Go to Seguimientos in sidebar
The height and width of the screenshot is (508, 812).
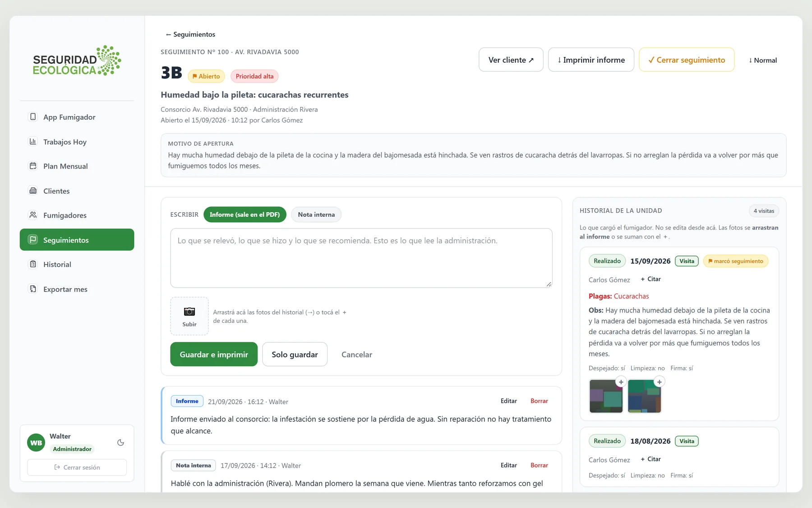77,240
